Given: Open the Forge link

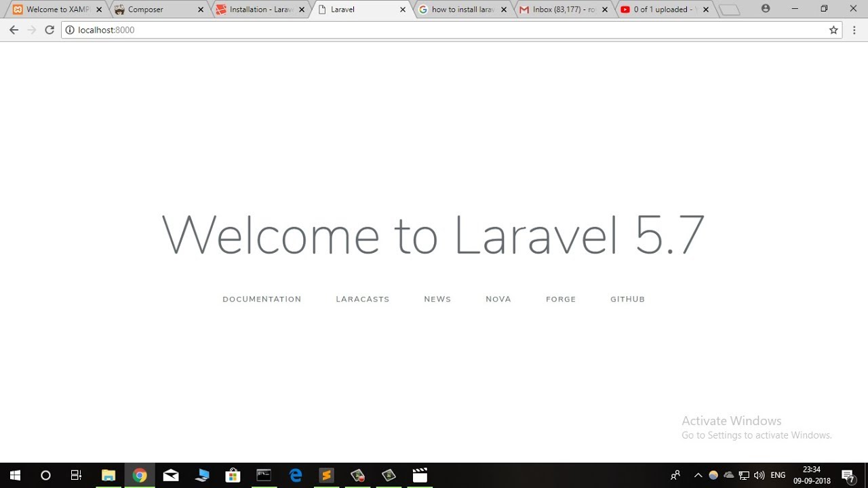Looking at the screenshot, I should pyautogui.click(x=561, y=299).
